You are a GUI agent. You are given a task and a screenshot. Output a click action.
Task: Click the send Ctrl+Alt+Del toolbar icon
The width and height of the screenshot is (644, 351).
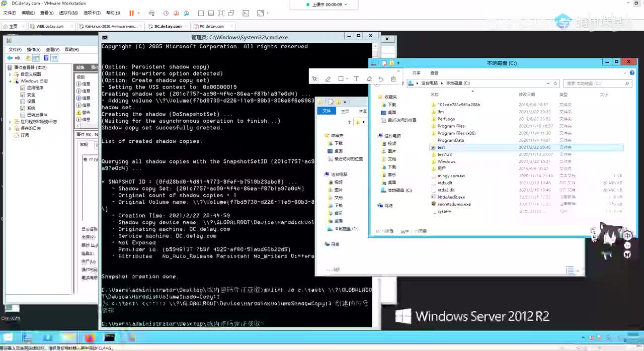point(151,13)
